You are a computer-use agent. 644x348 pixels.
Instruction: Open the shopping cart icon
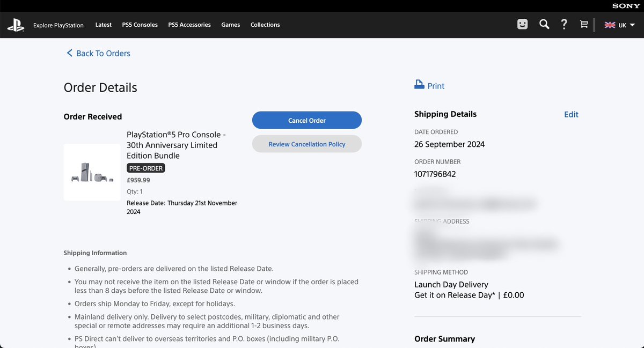[584, 25]
